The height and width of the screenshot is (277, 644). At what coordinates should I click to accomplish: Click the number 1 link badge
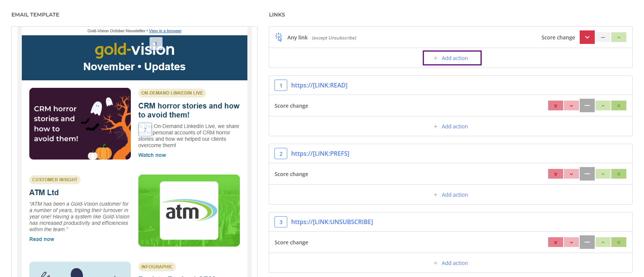click(x=281, y=85)
